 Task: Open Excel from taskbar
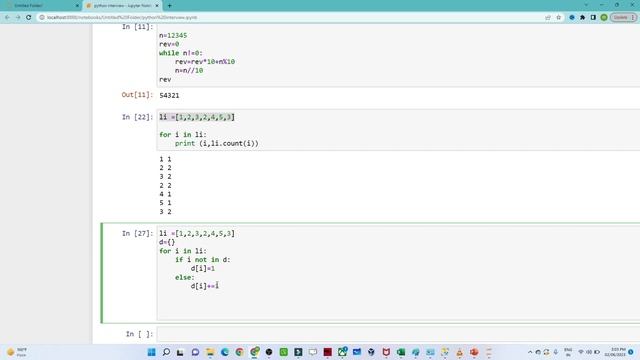tap(401, 352)
